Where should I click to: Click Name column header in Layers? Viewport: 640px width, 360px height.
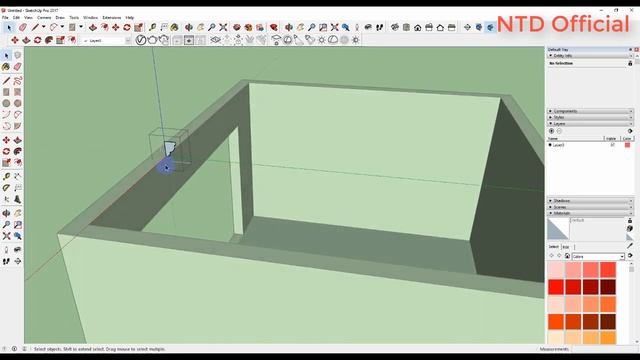(x=575, y=139)
